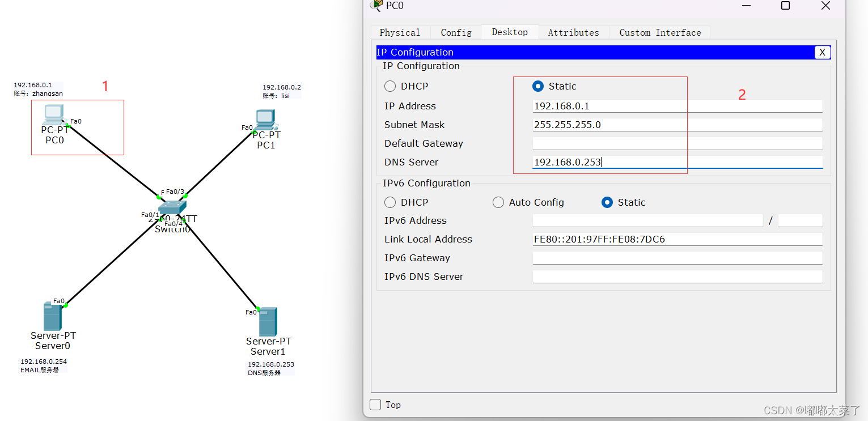
Task: Click the PC0 window title icon
Action: click(376, 5)
